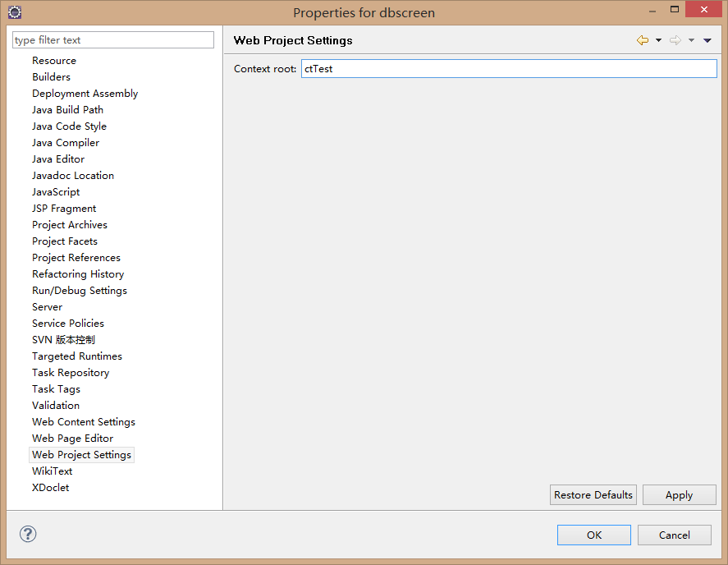Open the Deployment Assembly page
Screen dimensions: 728x565
85,94
